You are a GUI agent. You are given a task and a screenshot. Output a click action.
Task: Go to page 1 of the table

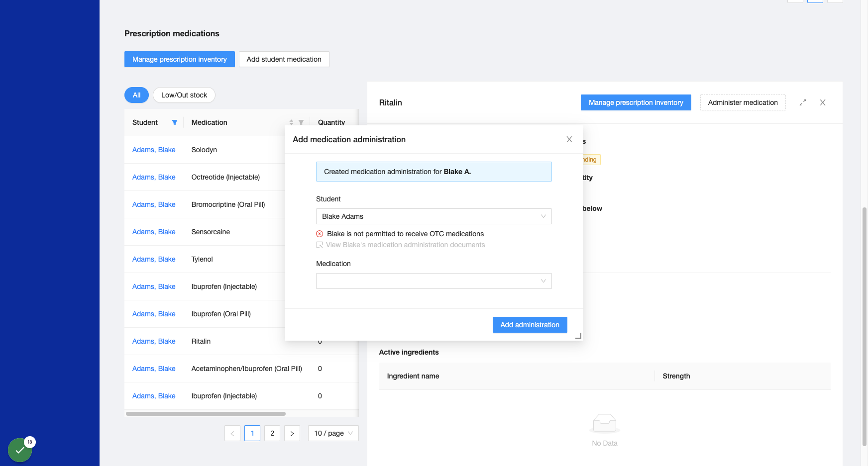click(252, 433)
